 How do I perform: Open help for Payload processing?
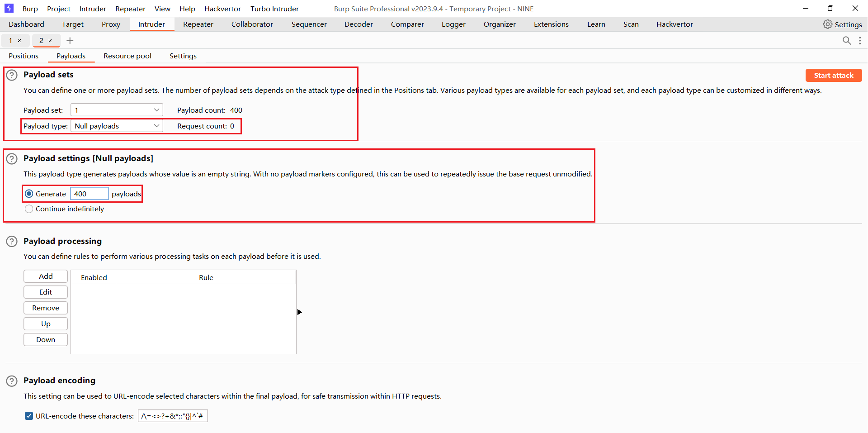[12, 242]
